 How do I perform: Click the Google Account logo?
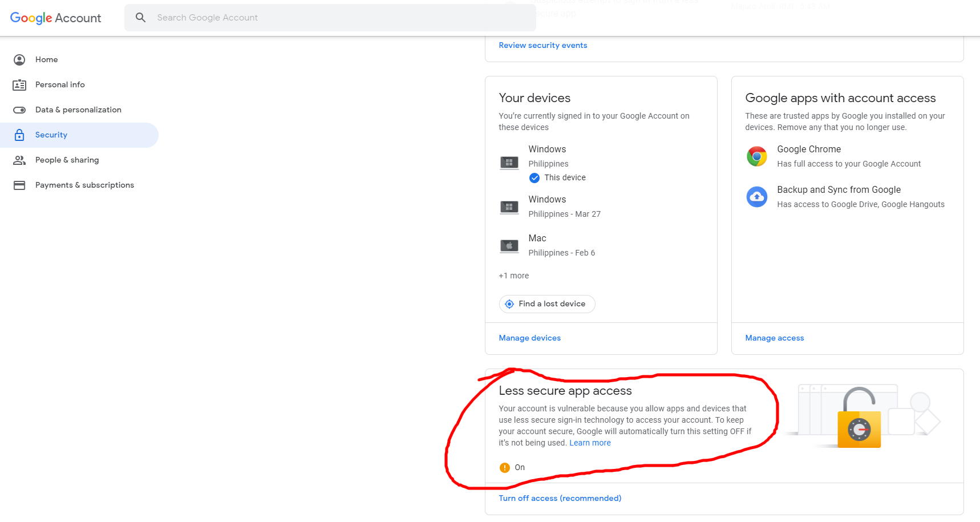(x=55, y=18)
